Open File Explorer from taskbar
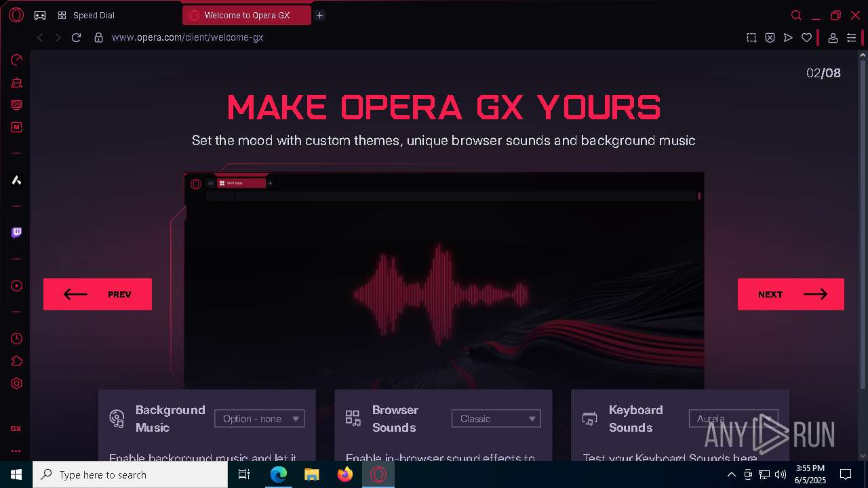 [312, 474]
